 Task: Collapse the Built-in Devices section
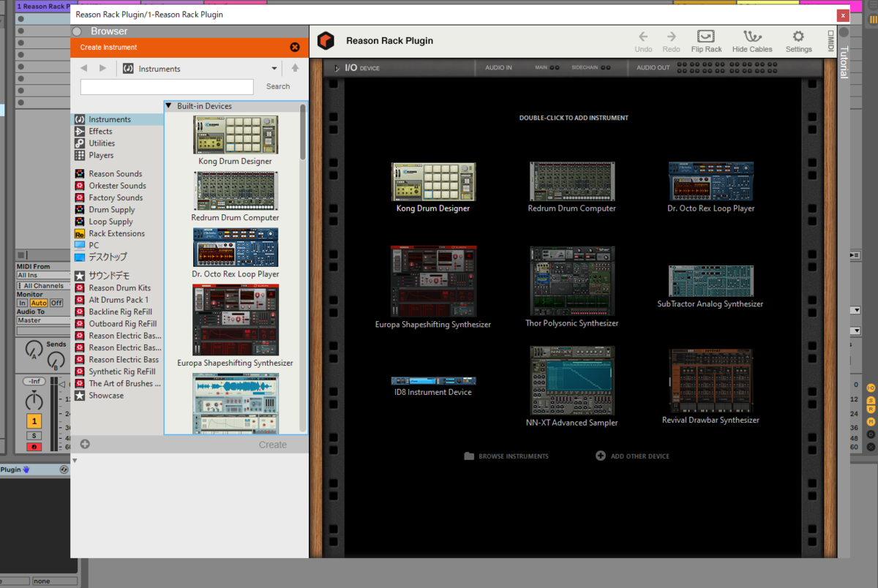(168, 106)
